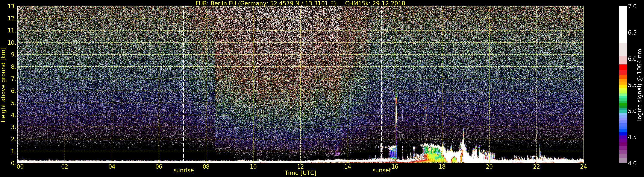
Task: Click the 02 hour tick label
Action: (x=65, y=167)
